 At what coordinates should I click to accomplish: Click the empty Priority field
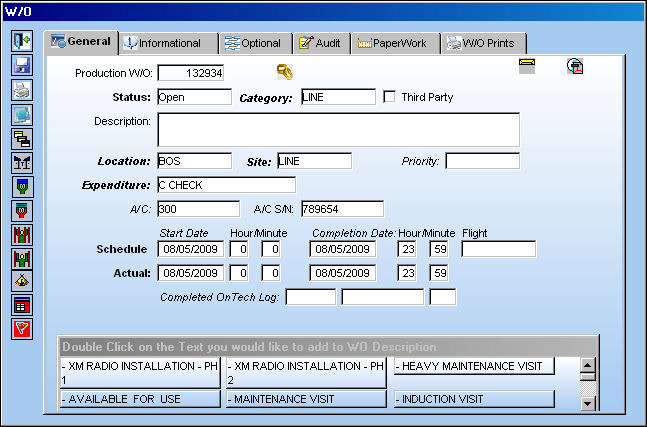[x=482, y=161]
